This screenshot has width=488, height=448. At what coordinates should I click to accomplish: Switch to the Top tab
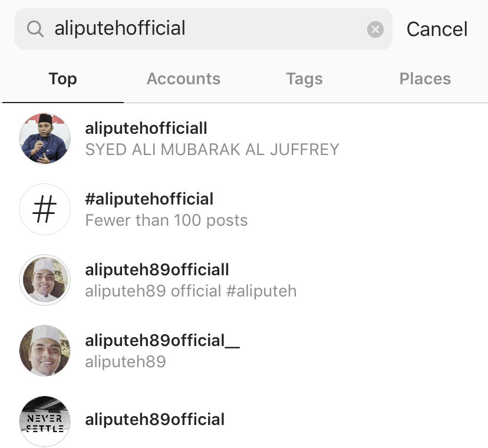(62, 79)
